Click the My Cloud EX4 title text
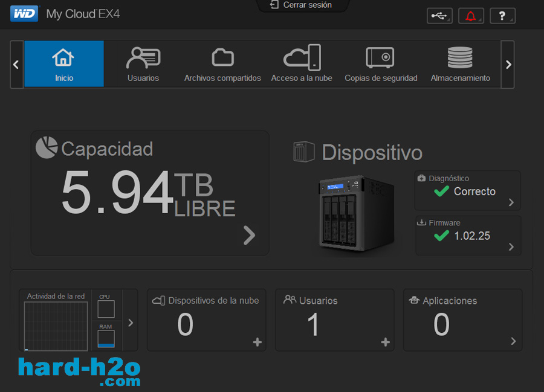544x392 pixels. click(83, 14)
